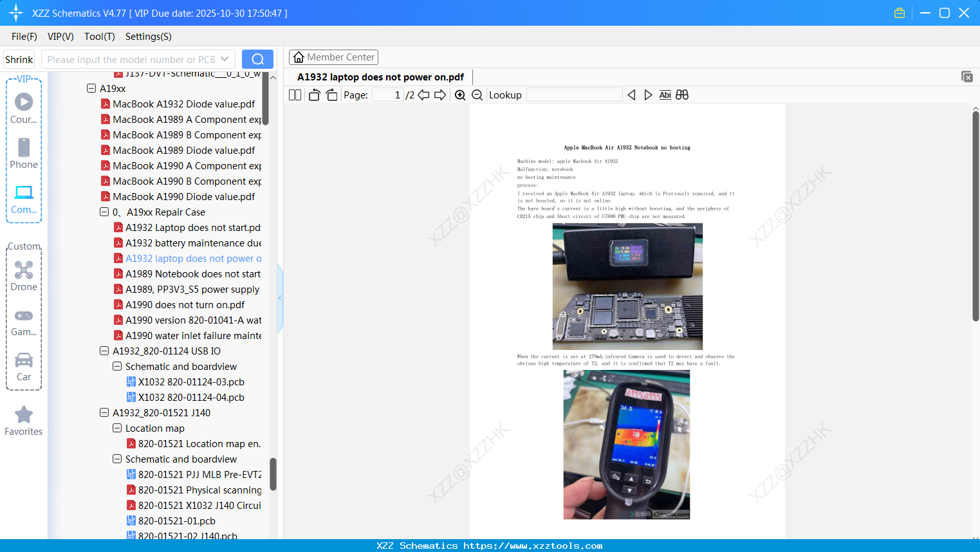Open the Car sidebar category
Screen dimensions: 980x552
tap(24, 367)
